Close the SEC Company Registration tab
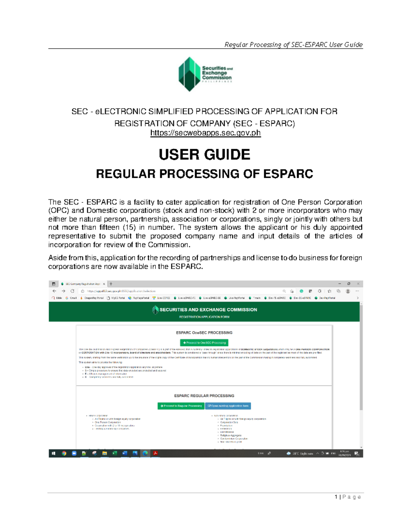Viewport: 411px width, 532px height. tap(104, 284)
